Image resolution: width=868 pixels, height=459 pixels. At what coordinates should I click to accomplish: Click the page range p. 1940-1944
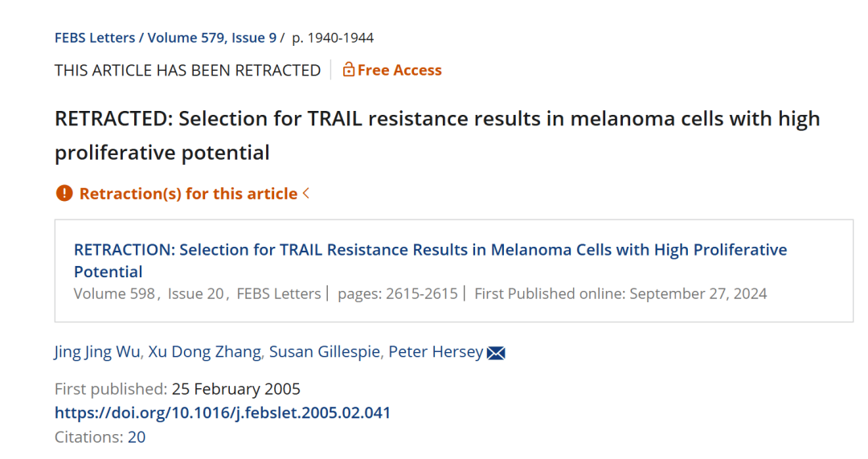(333, 38)
